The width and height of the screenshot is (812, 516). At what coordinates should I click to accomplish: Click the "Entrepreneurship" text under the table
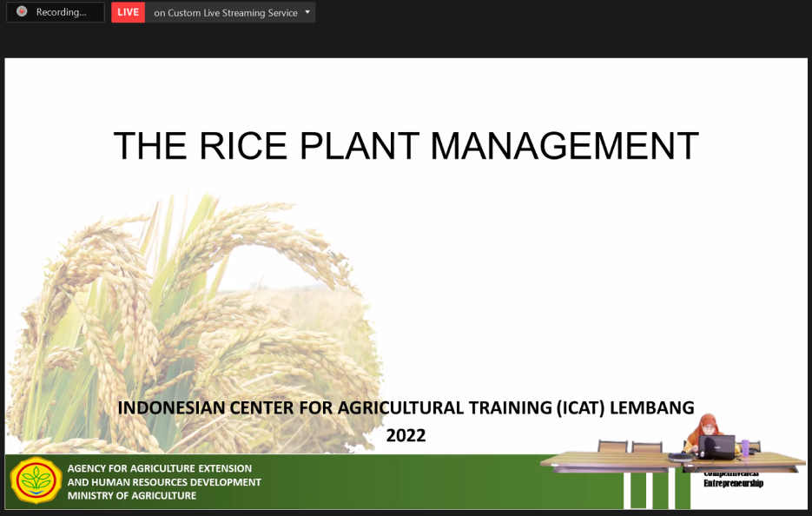pyautogui.click(x=733, y=484)
